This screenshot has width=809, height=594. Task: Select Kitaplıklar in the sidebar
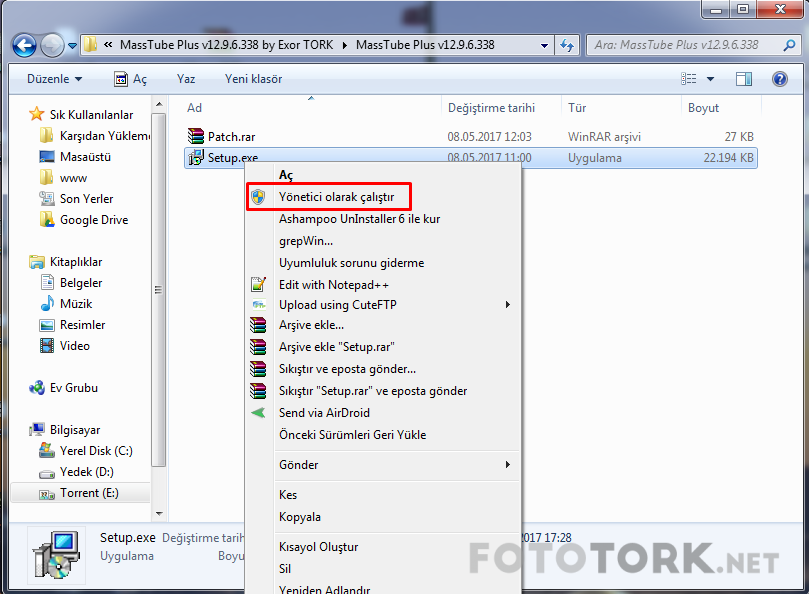click(x=76, y=262)
